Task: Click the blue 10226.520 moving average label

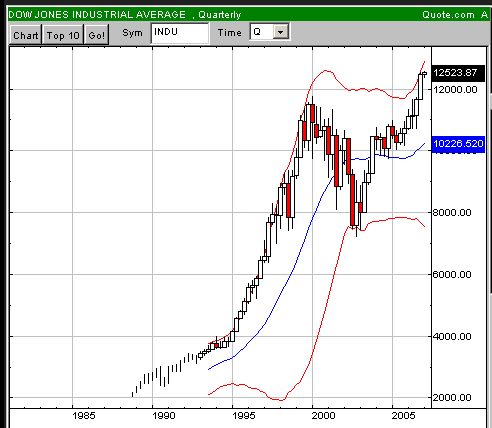Action: (x=458, y=144)
